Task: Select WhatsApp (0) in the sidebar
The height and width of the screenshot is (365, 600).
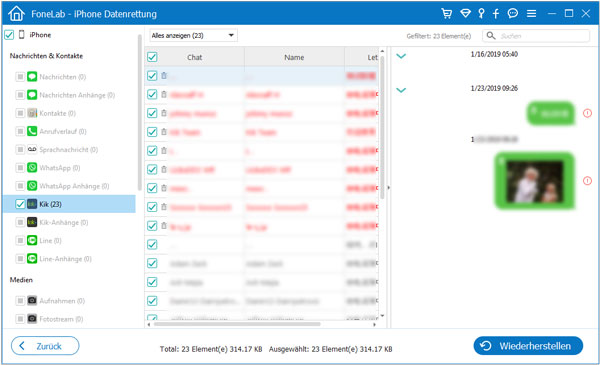Action: (x=60, y=168)
